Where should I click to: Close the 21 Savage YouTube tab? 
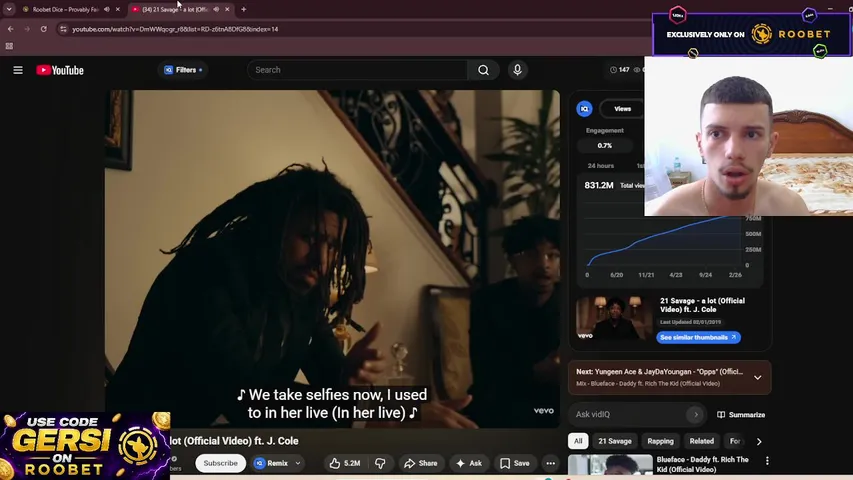click(x=227, y=9)
